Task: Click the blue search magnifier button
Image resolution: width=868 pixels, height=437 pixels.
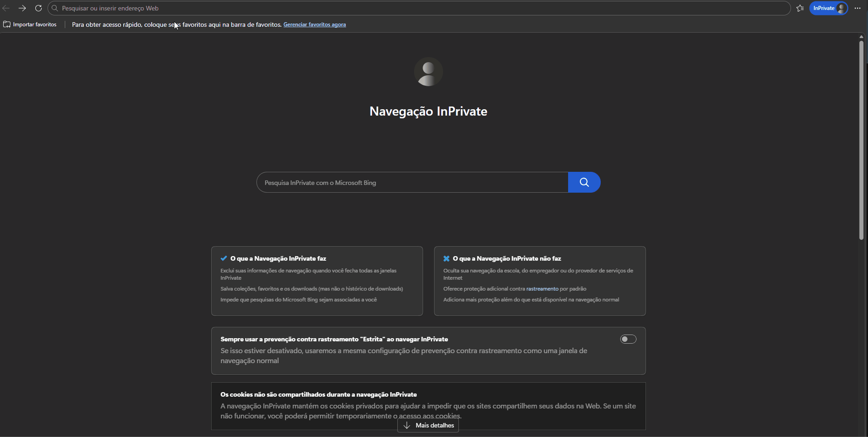Action: (584, 182)
